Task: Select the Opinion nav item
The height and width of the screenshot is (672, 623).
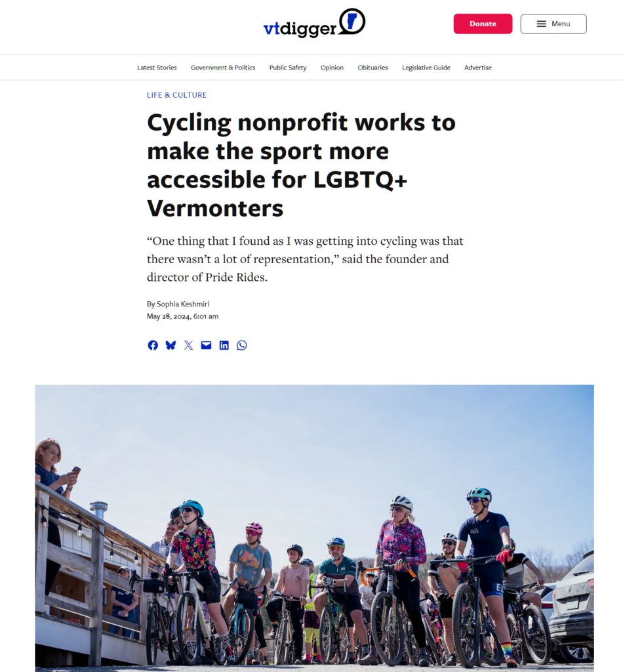Action: 332,68
